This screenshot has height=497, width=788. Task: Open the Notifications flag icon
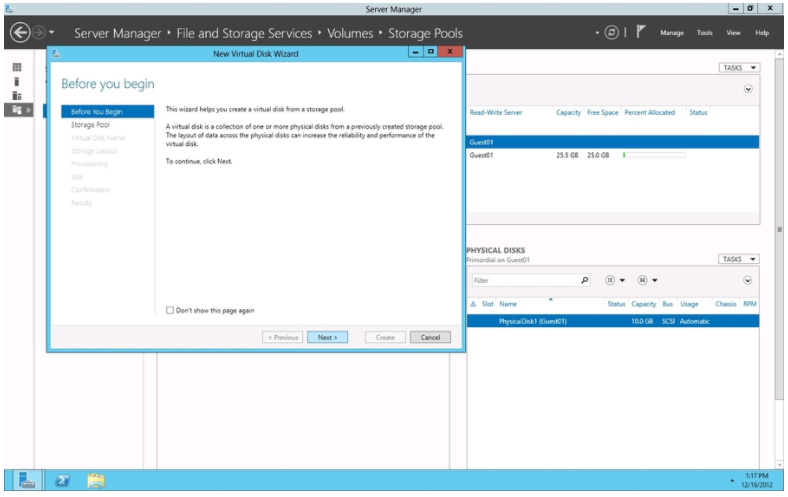(x=640, y=32)
